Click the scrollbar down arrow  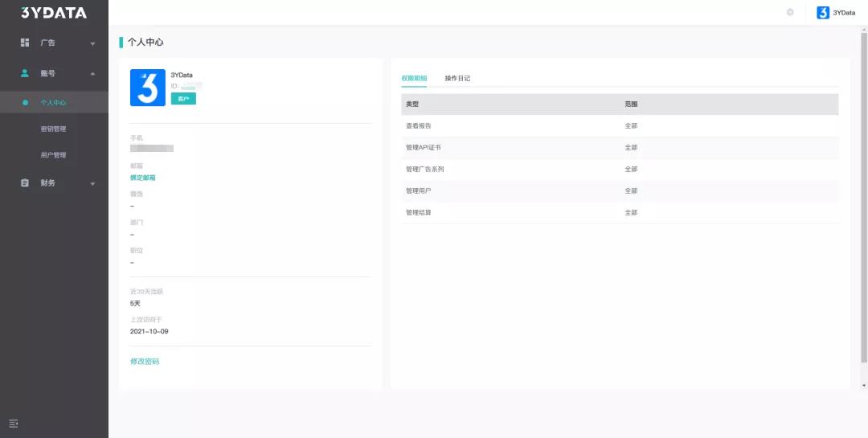(x=863, y=386)
